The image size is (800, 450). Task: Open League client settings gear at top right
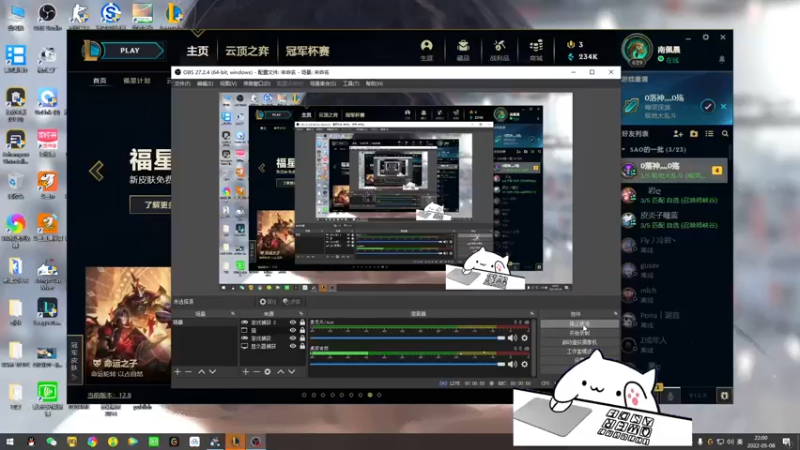[706, 37]
